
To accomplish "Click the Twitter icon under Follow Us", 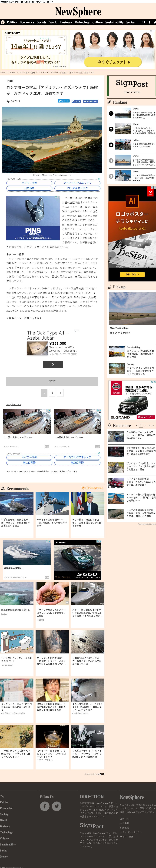I will click(x=57, y=806).
